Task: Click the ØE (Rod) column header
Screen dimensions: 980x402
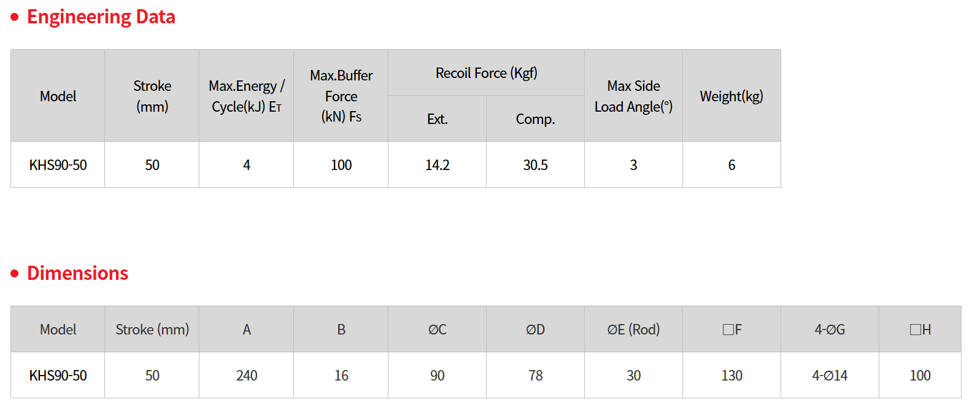Action: 634,330
